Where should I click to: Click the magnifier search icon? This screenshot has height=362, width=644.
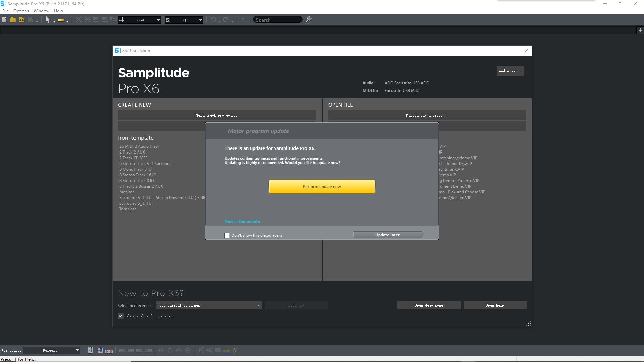[x=308, y=20]
